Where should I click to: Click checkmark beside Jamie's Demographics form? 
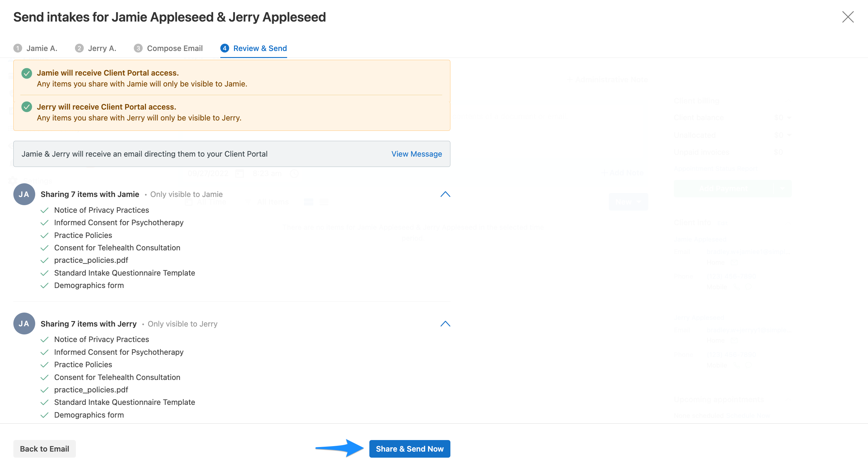pyautogui.click(x=45, y=286)
